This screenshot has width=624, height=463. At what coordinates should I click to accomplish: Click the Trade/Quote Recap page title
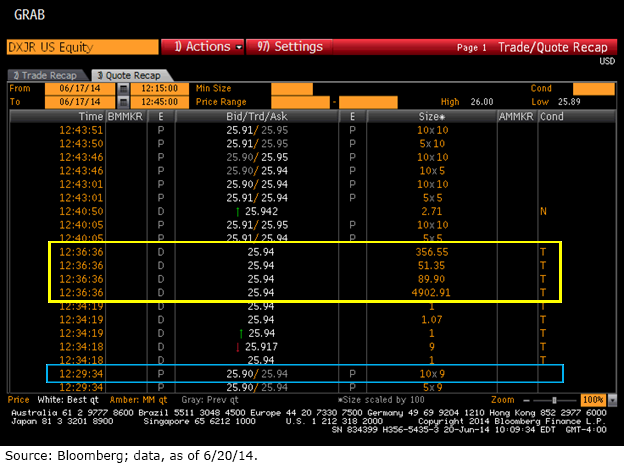(x=553, y=47)
